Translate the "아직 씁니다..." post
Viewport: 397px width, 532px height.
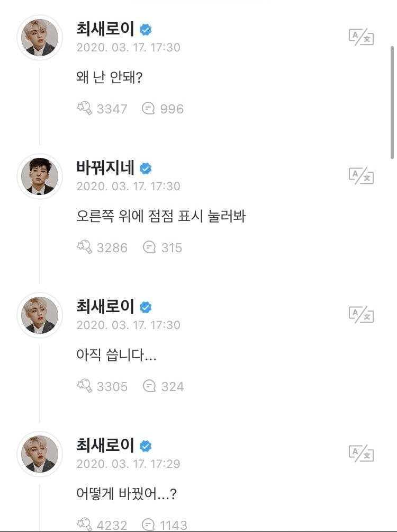tap(361, 315)
